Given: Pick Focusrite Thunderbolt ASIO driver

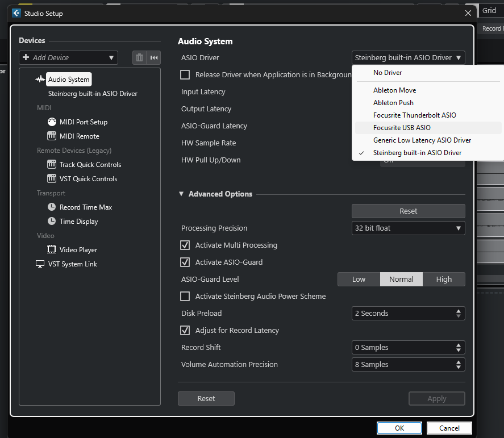Looking at the screenshot, I should (x=428, y=115).
